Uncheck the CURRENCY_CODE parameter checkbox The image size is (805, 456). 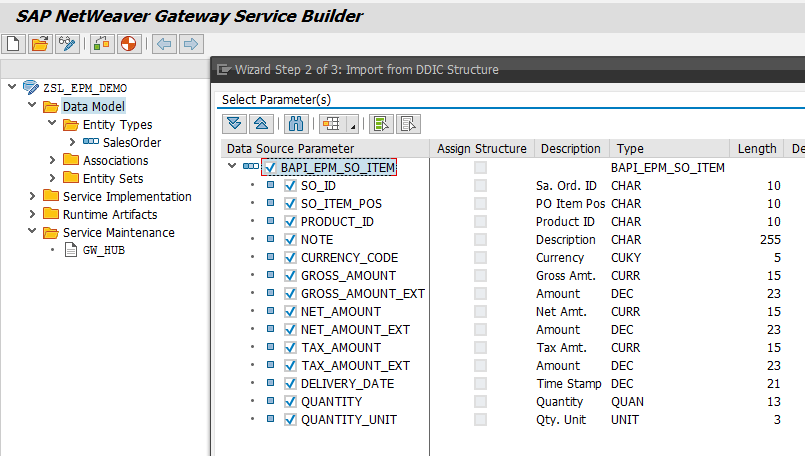coord(290,257)
